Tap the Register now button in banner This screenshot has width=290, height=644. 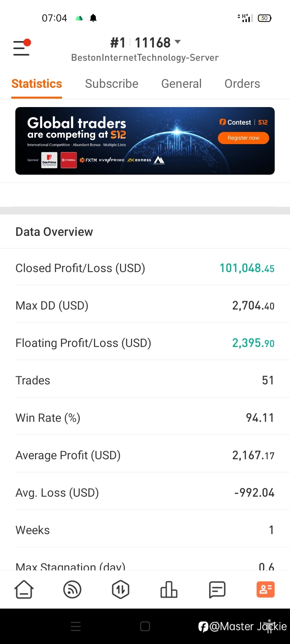tap(243, 138)
